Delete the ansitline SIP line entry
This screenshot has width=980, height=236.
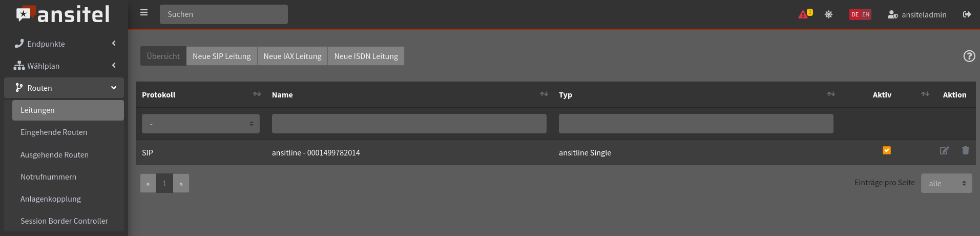coord(966,150)
